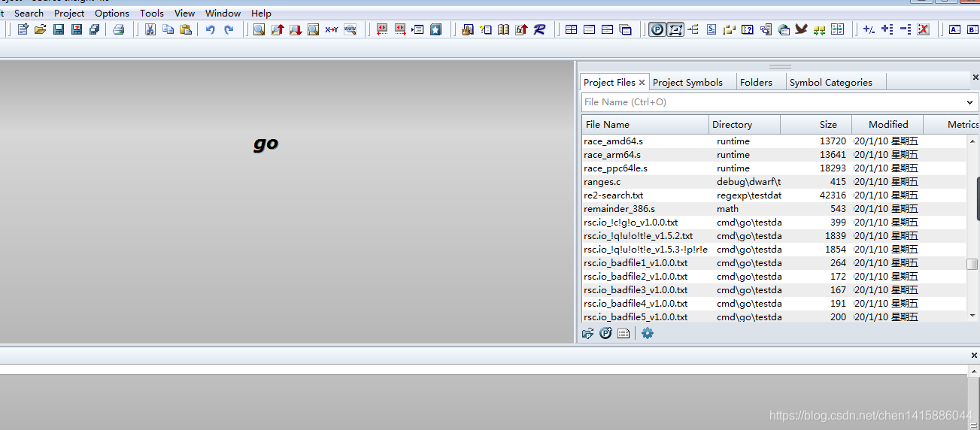980x430 pixels.
Task: Click the file list scroll-up arrow
Action: tap(972, 140)
